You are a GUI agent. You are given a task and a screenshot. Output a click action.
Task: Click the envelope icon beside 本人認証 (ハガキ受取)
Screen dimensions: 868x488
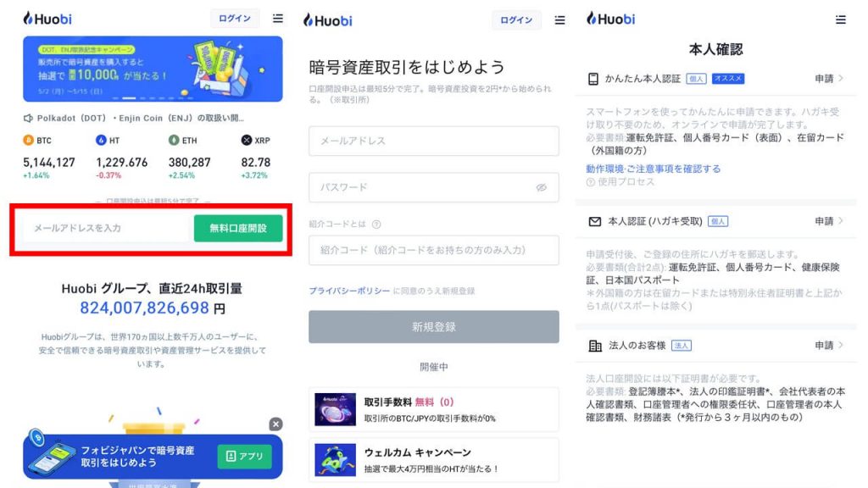click(x=594, y=221)
